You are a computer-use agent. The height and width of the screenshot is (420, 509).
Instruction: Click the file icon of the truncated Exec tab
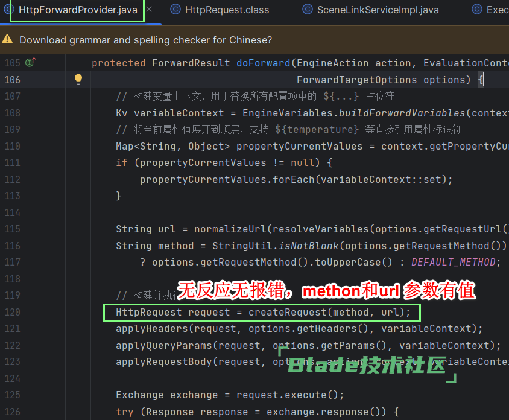point(476,10)
